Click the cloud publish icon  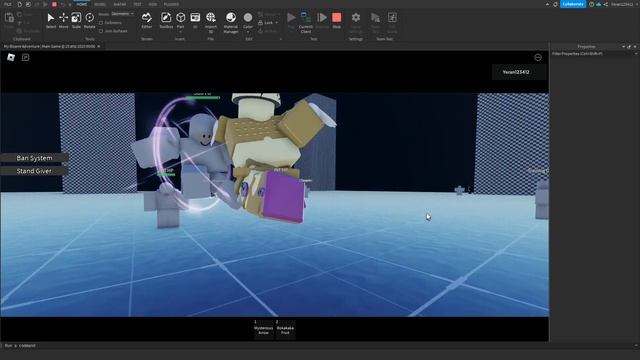coord(598,4)
